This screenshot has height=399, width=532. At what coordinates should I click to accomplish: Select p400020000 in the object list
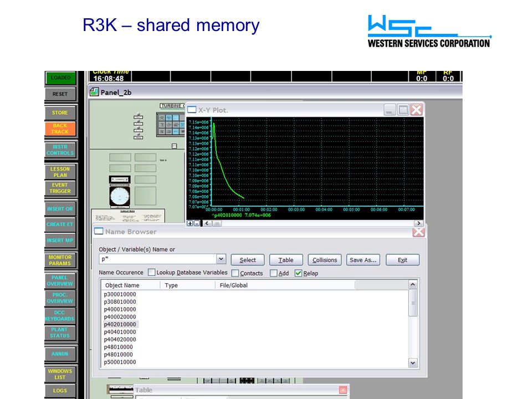tap(120, 316)
